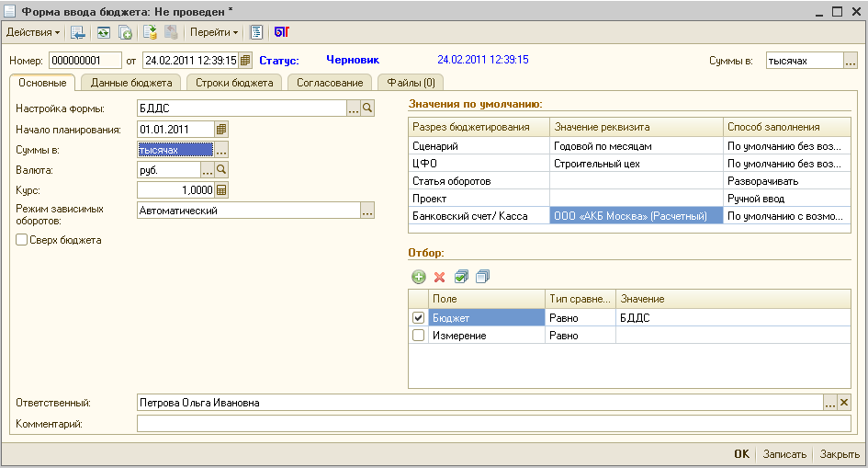The width and height of the screenshot is (868, 468).
Task: Click the БИТ logo toolbar icon
Action: (x=281, y=32)
